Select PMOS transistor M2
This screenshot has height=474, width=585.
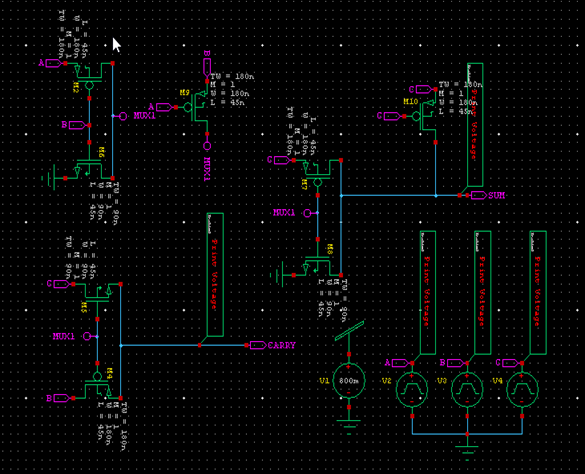(89, 77)
